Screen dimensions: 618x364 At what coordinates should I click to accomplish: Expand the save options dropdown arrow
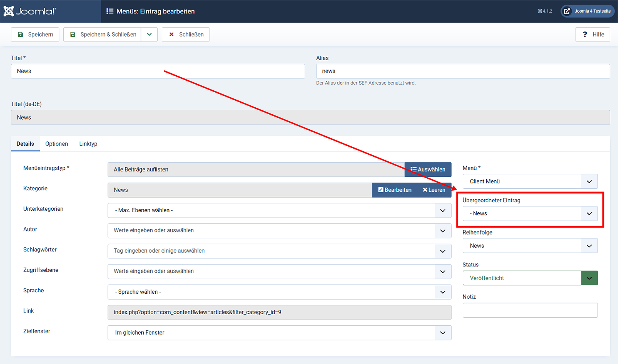coord(149,34)
